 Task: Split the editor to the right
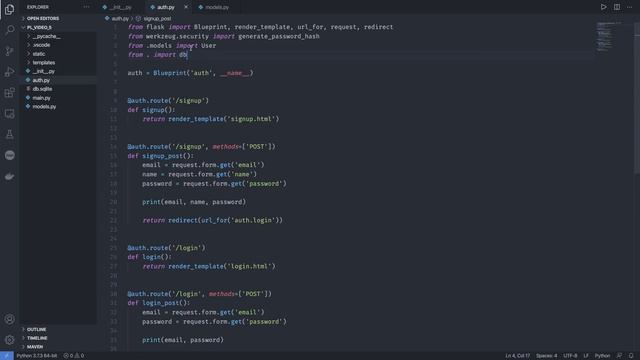point(617,7)
